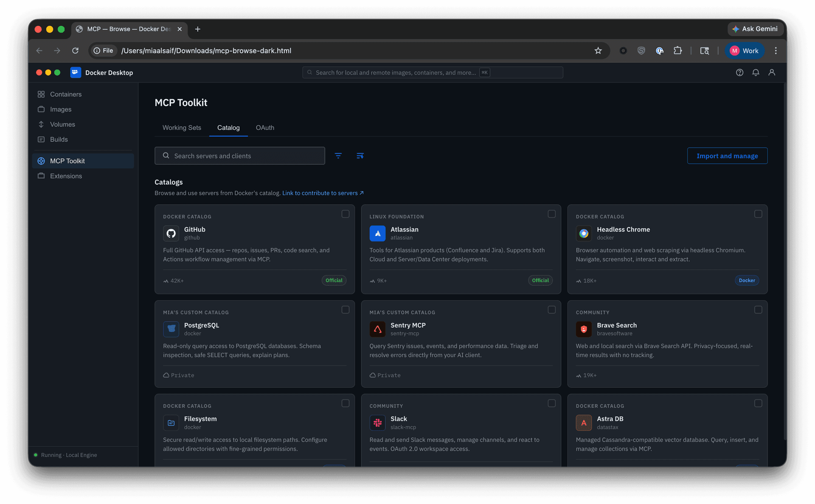This screenshot has height=504, width=815.
Task: Open Link to contribute to servers
Action: [323, 193]
